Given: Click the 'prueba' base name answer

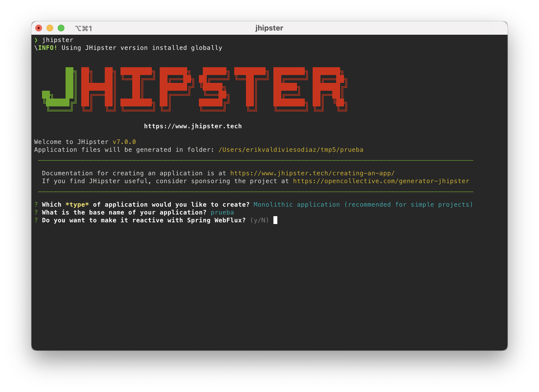Looking at the screenshot, I should pyautogui.click(x=222, y=213).
